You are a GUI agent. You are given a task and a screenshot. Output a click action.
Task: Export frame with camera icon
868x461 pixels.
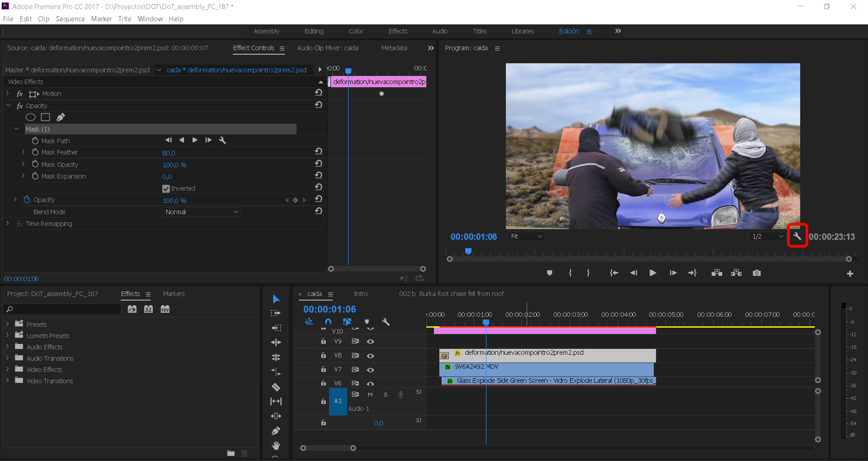tap(757, 273)
